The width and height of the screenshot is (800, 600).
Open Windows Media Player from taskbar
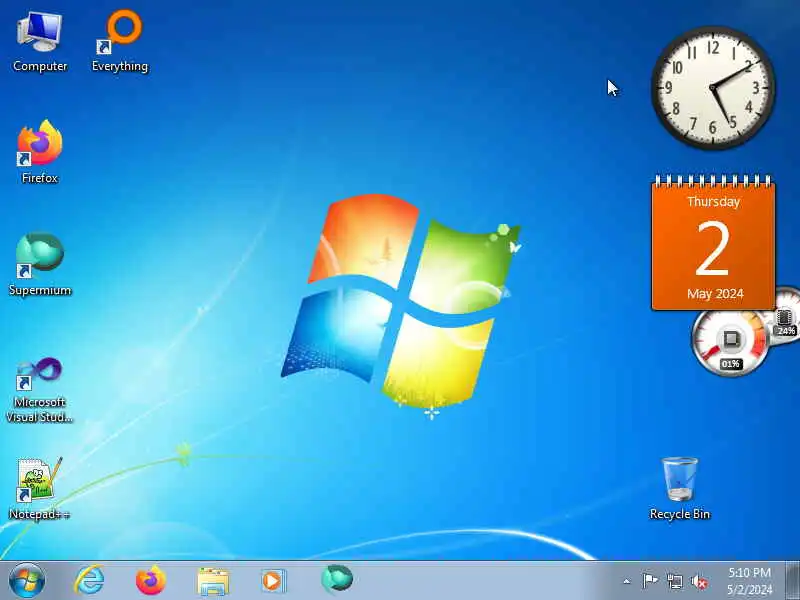click(274, 581)
